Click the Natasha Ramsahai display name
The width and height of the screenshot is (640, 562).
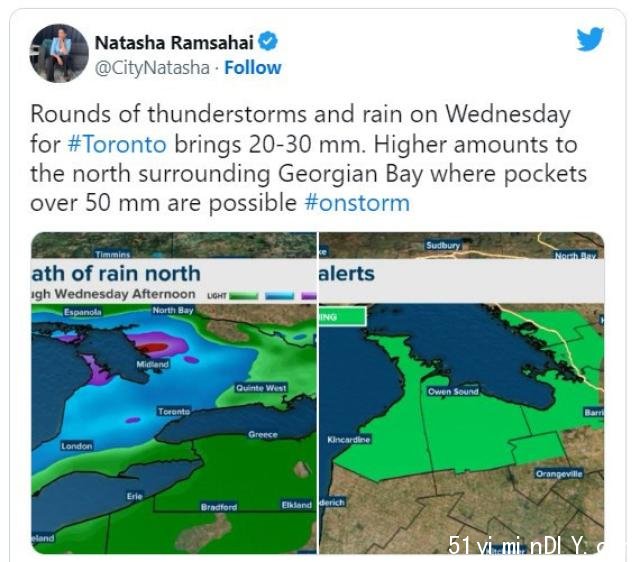174,42
